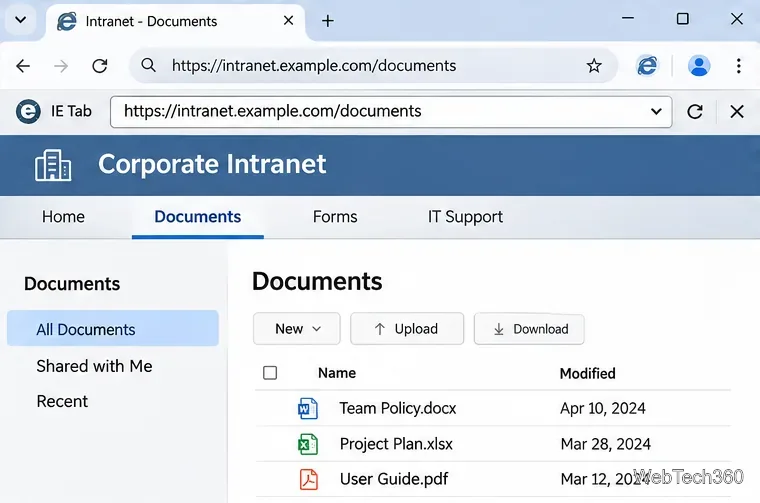Open User Guide.pdf file
760x503 pixels.
point(394,479)
